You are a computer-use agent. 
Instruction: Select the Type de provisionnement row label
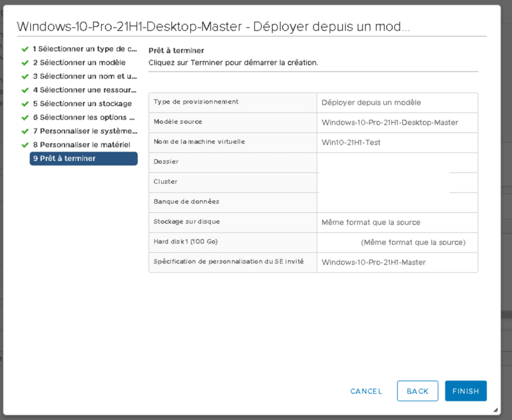196,102
